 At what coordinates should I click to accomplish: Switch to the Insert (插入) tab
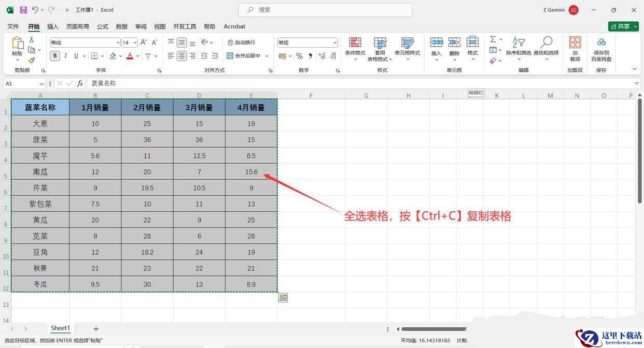pyautogui.click(x=53, y=26)
